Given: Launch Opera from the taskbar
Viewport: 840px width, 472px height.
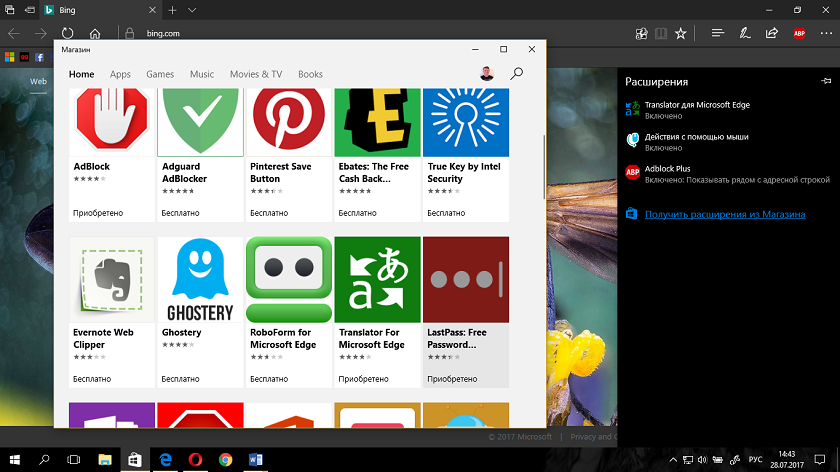Looking at the screenshot, I should pyautogui.click(x=195, y=460).
